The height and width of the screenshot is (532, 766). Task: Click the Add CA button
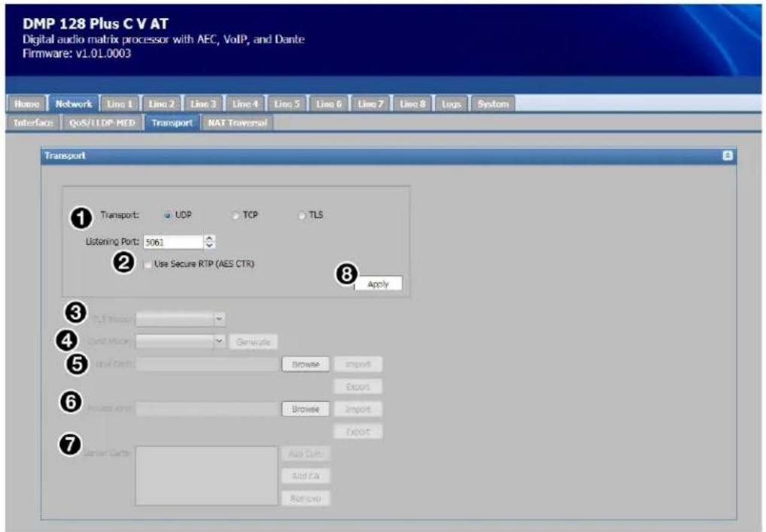tap(305, 476)
